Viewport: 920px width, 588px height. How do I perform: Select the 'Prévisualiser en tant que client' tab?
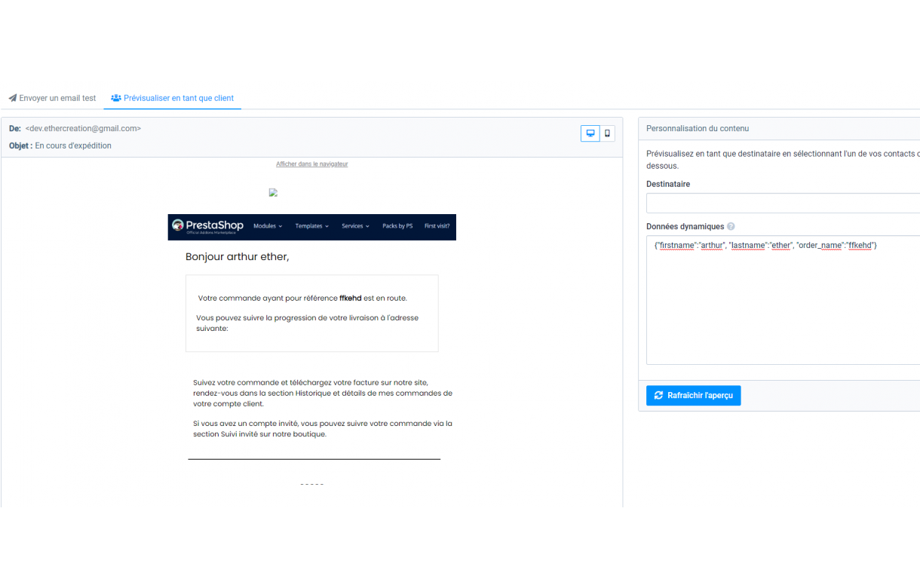178,97
